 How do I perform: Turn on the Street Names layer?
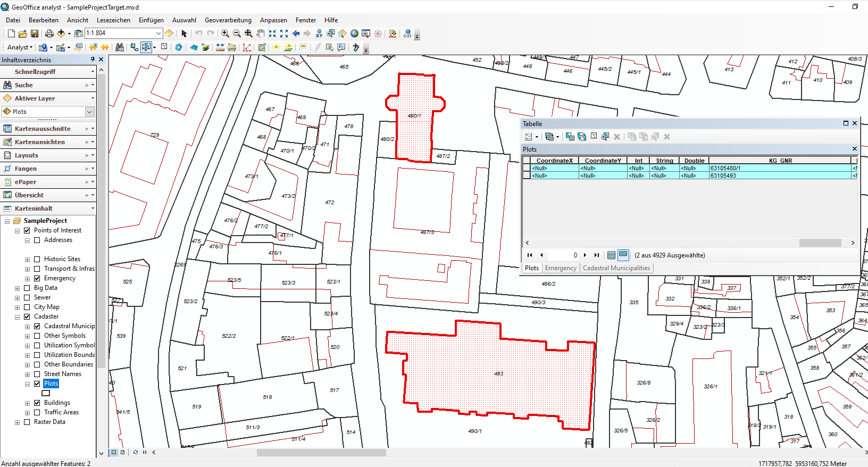pyautogui.click(x=37, y=374)
